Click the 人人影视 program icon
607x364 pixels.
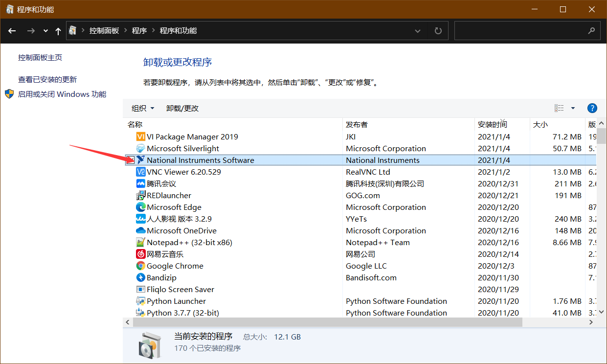pyautogui.click(x=140, y=219)
